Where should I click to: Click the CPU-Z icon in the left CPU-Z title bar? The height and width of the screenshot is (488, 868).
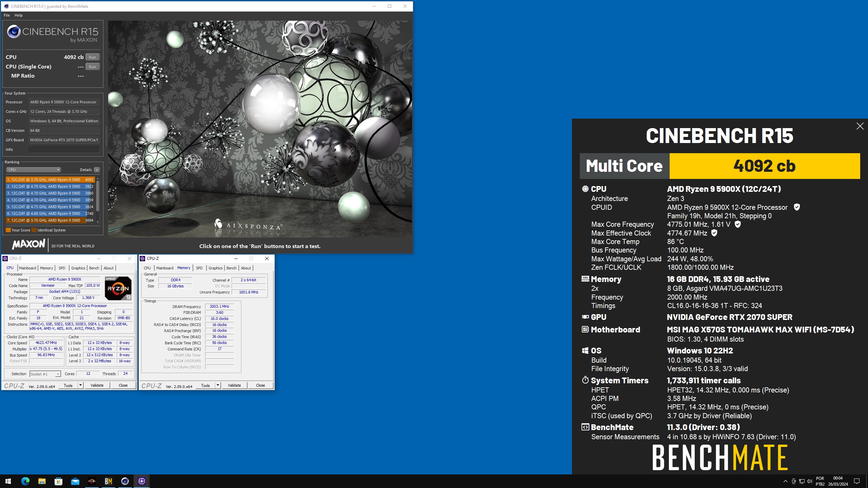point(5,259)
